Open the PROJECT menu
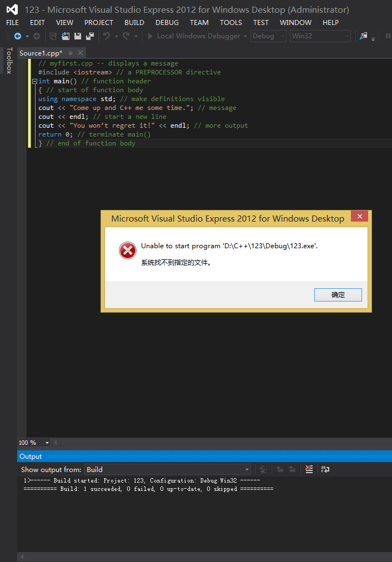The height and width of the screenshot is (562, 392). point(98,23)
